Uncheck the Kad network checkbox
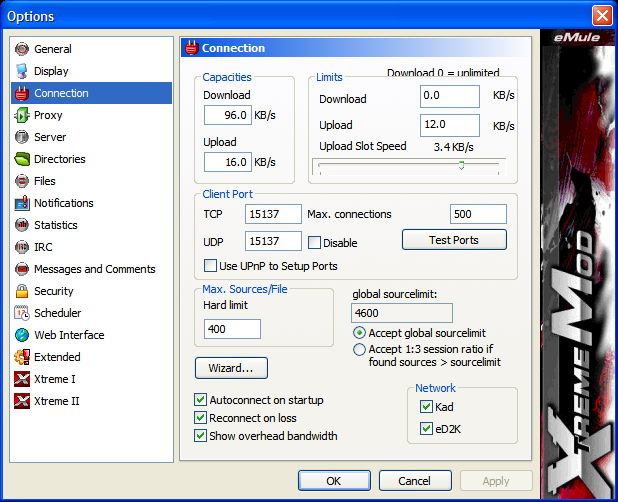This screenshot has height=502, width=618. 426,407
